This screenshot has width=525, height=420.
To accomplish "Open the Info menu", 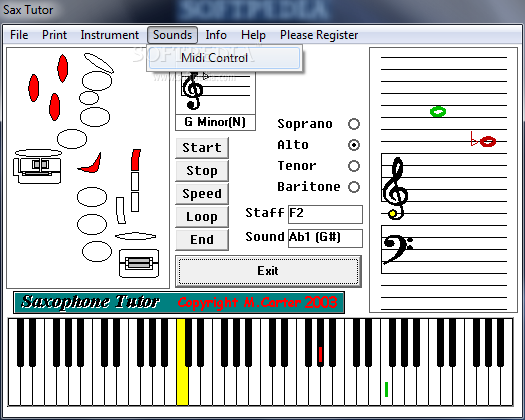I will coord(216,35).
